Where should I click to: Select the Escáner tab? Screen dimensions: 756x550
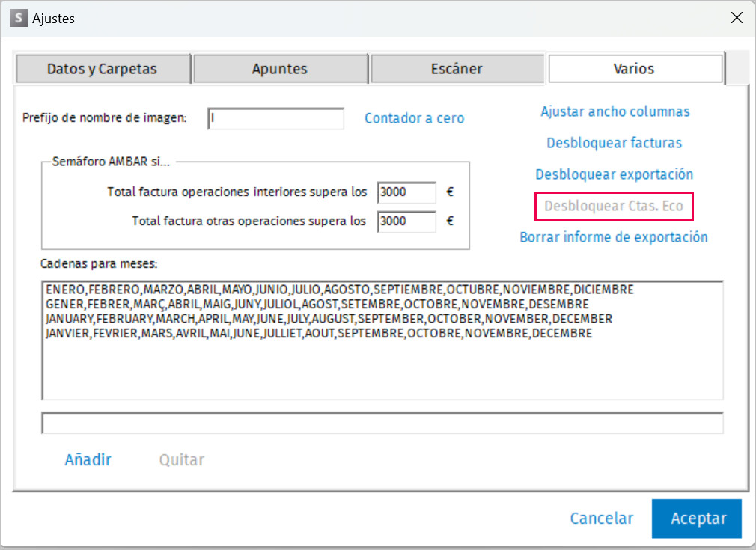click(457, 69)
